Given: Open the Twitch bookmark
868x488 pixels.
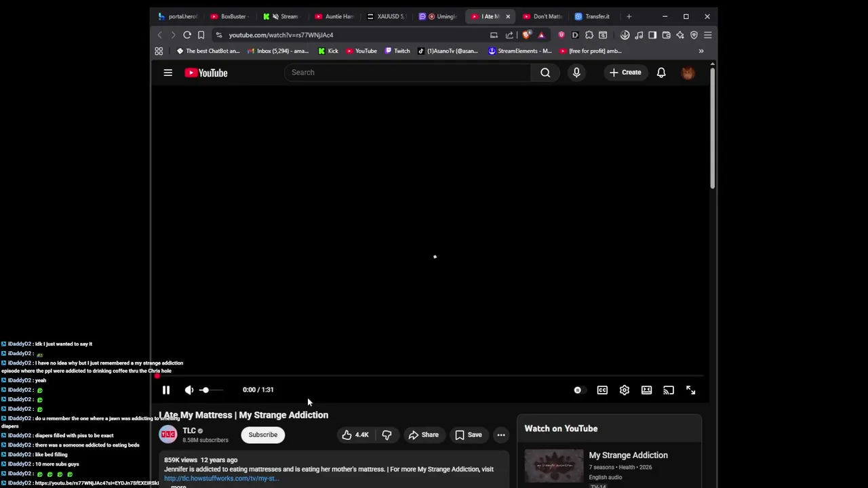Looking at the screenshot, I should 397,51.
